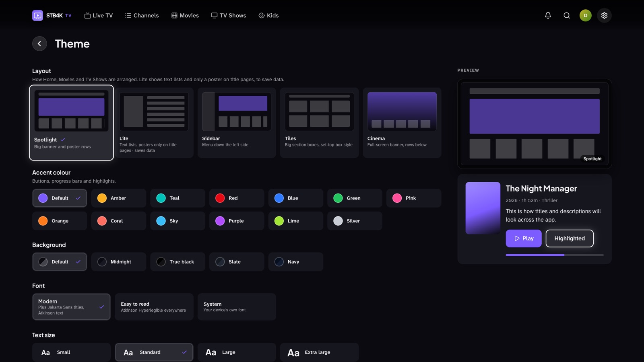Choose the Teal accent colour
The image size is (644, 362).
click(x=178, y=198)
